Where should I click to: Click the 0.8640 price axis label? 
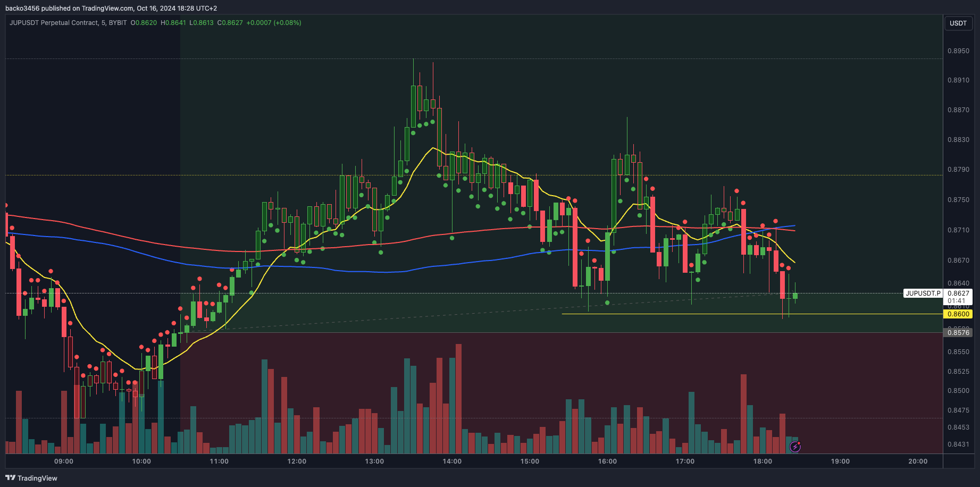point(958,283)
